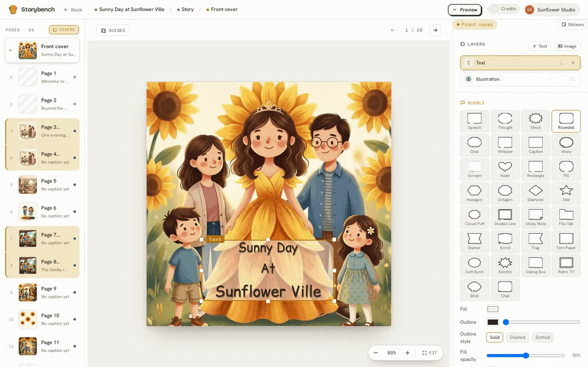Go to the previous page arrow
Screen dimensions: 588x367
pos(393,30)
